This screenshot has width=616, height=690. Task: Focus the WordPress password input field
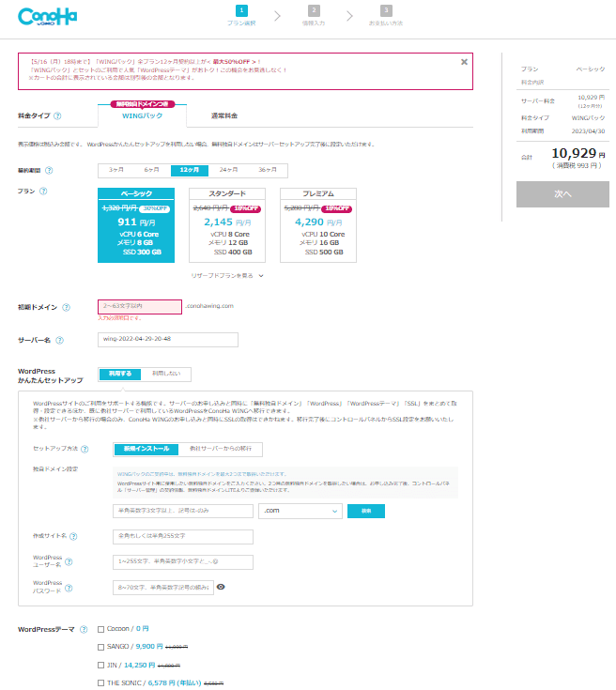(x=162, y=588)
